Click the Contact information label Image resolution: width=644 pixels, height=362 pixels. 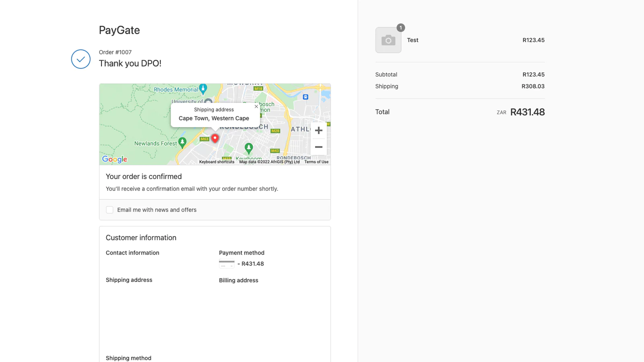(x=132, y=253)
